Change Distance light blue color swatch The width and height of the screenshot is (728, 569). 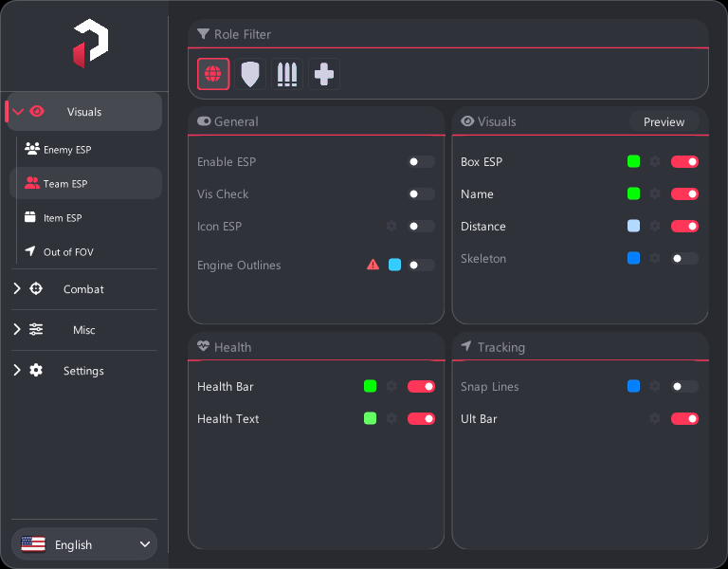click(x=633, y=226)
